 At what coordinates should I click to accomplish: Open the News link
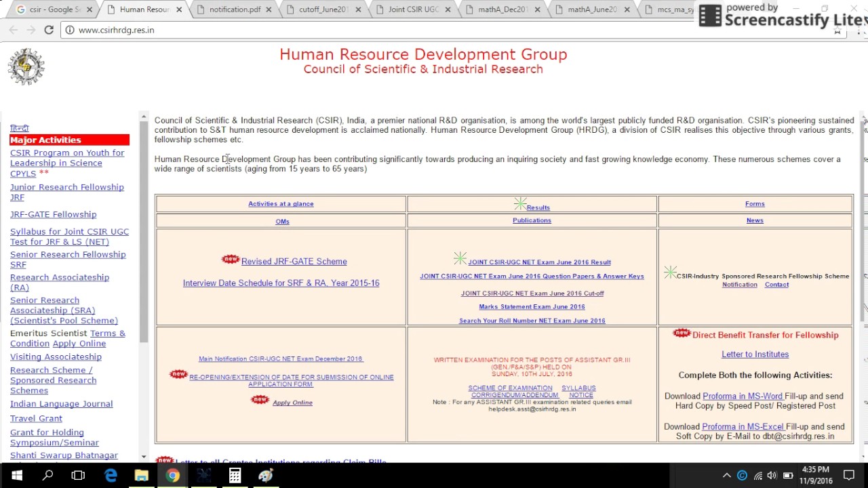point(755,220)
